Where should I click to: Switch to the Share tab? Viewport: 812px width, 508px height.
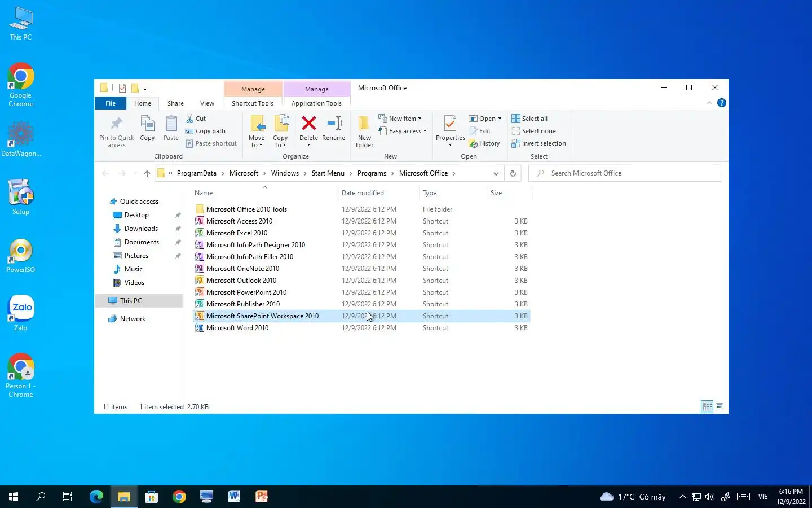pos(175,103)
